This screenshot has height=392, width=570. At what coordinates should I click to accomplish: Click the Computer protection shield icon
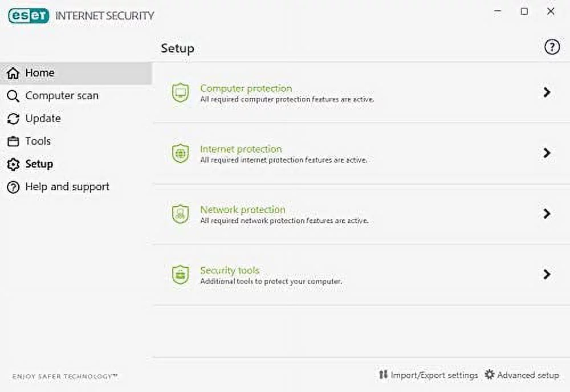(180, 92)
